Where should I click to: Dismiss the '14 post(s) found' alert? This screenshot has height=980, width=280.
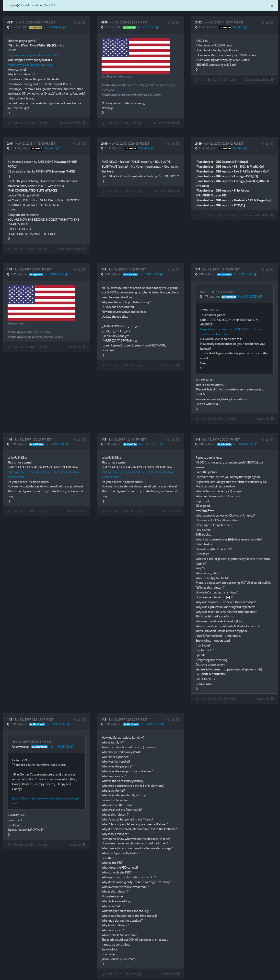[272, 6]
